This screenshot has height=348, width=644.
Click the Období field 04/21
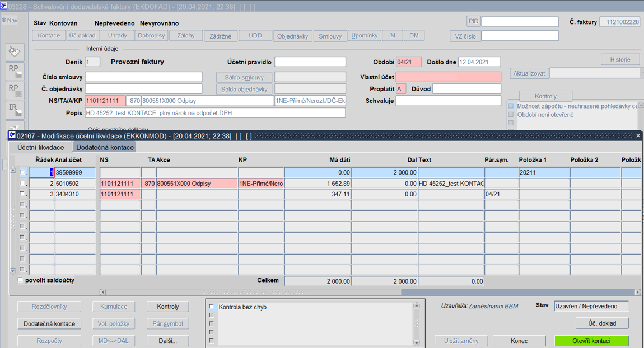pyautogui.click(x=409, y=62)
